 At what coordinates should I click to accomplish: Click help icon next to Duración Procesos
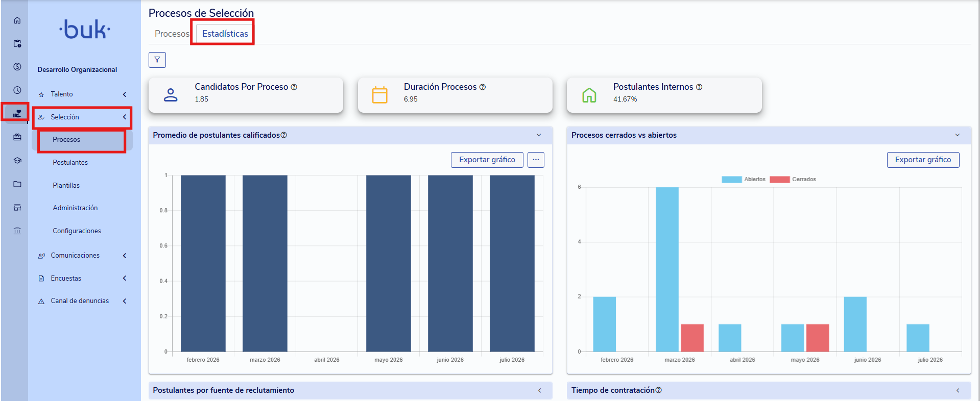pyautogui.click(x=483, y=87)
